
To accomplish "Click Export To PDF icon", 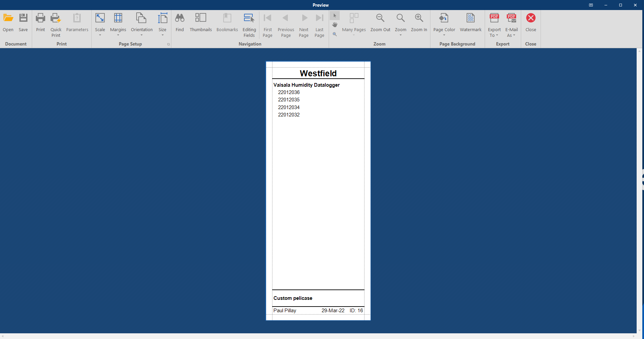I will click(x=494, y=18).
